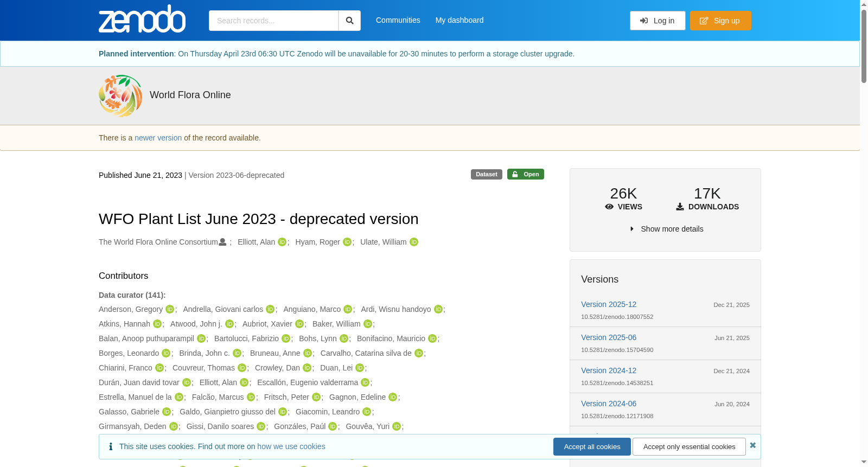The image size is (868, 467).
Task: Open ORCID icon for Borges, Leonardo
Action: (x=166, y=353)
